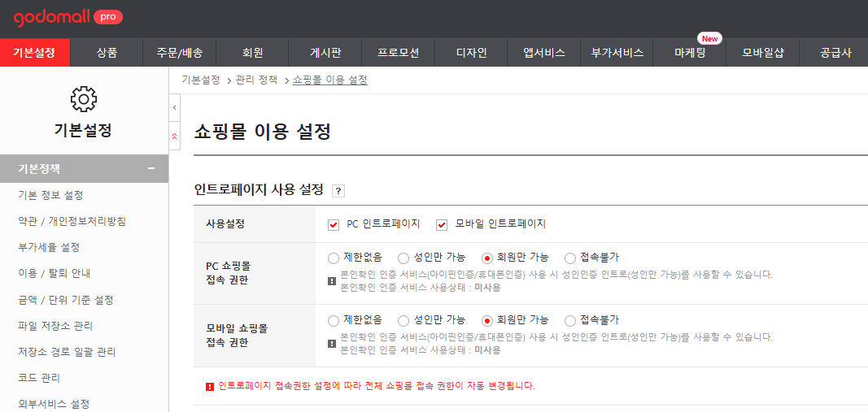
Task: Open the 상품 menu tab
Action: point(107,53)
